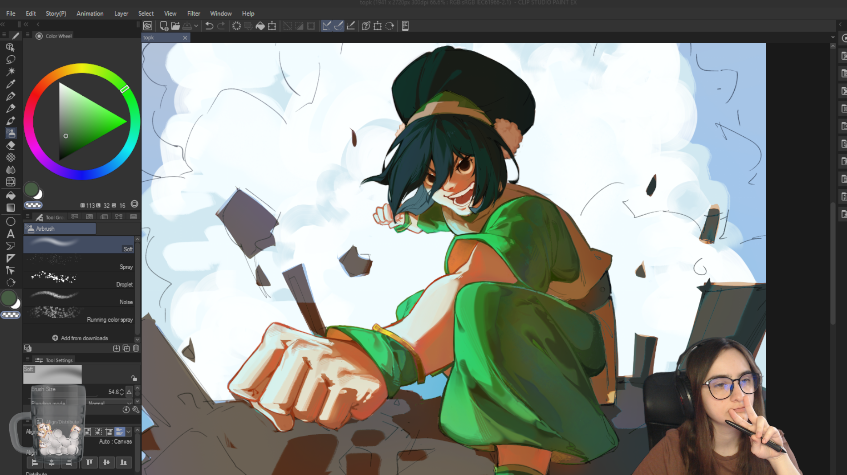This screenshot has height=475, width=847.
Task: Toggle the lock icon in Tool Settings preview
Action: tap(133, 378)
